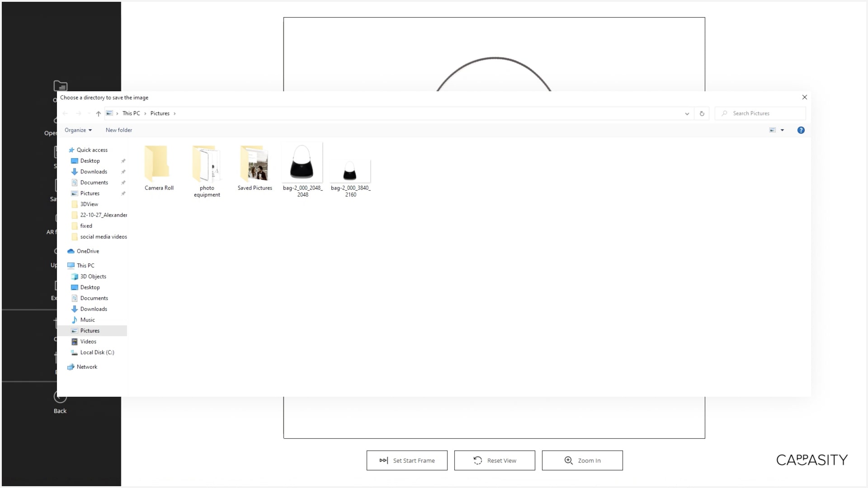Select Documents under This PC
The image size is (868, 488).
click(94, 298)
